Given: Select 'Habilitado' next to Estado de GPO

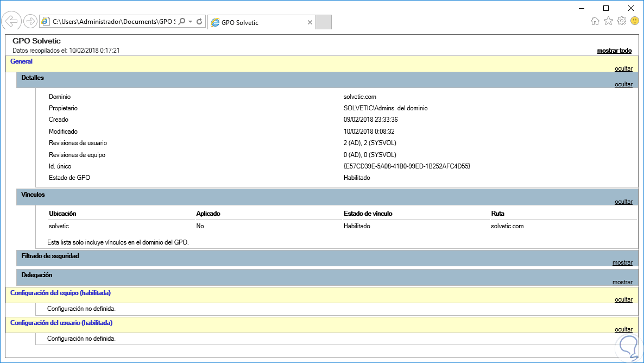Looking at the screenshot, I should click(x=357, y=178).
